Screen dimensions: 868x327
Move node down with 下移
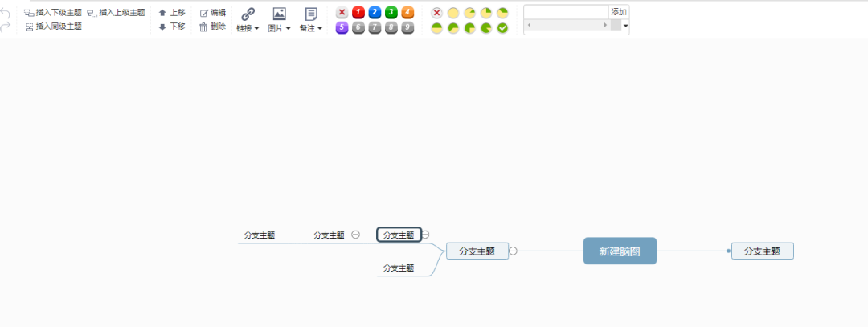tap(172, 26)
